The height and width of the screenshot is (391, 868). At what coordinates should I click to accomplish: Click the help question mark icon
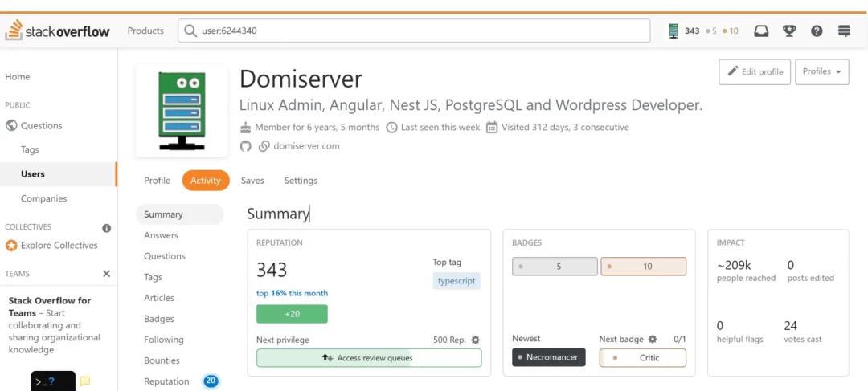tap(817, 31)
